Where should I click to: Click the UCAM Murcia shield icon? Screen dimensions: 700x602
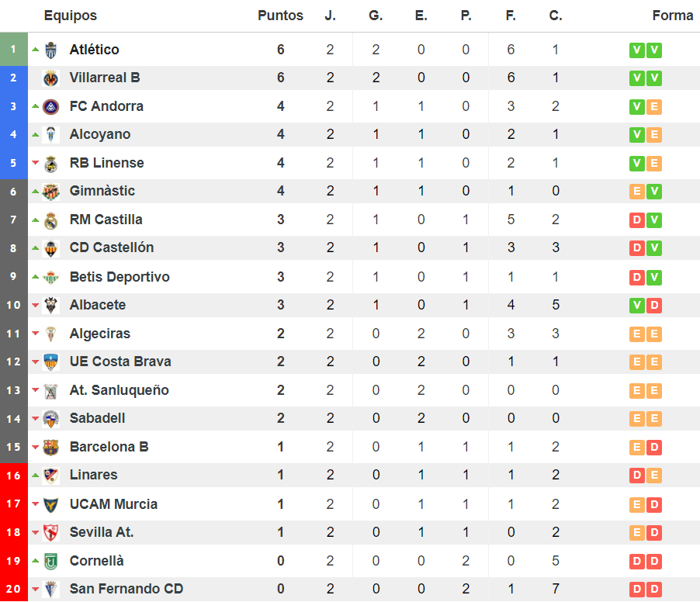pos(51,504)
